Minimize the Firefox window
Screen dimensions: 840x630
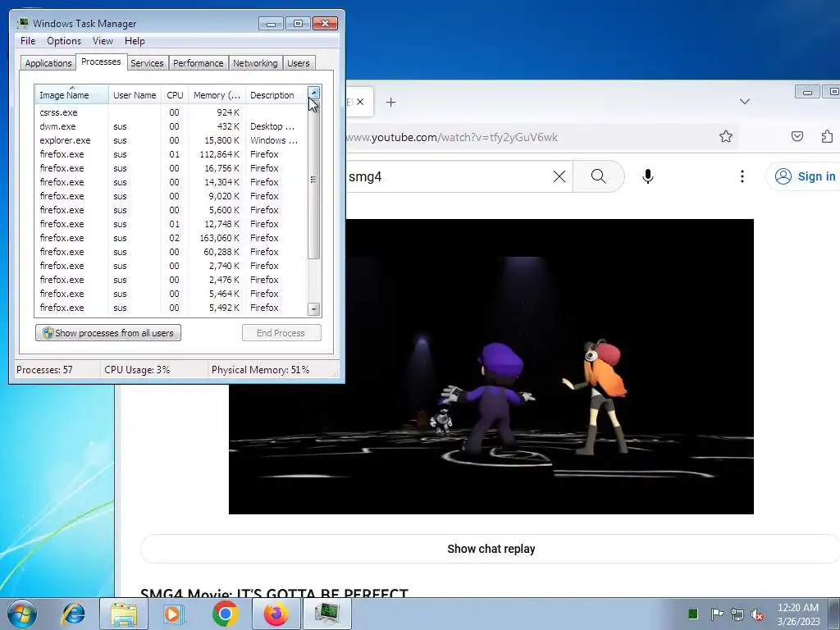click(807, 92)
